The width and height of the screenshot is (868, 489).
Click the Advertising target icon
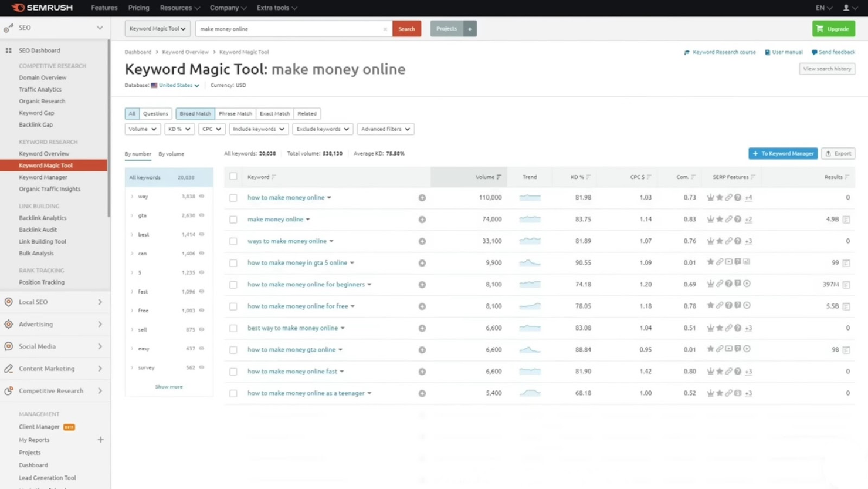8,324
